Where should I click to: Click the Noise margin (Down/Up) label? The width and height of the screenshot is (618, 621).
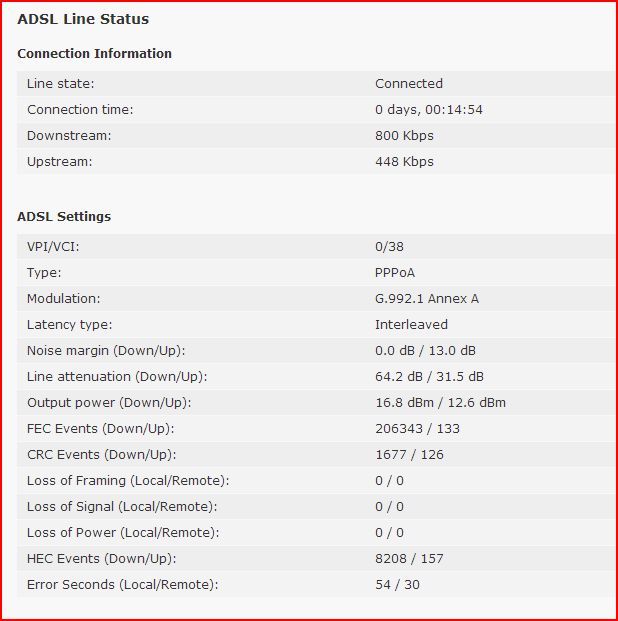coord(106,351)
